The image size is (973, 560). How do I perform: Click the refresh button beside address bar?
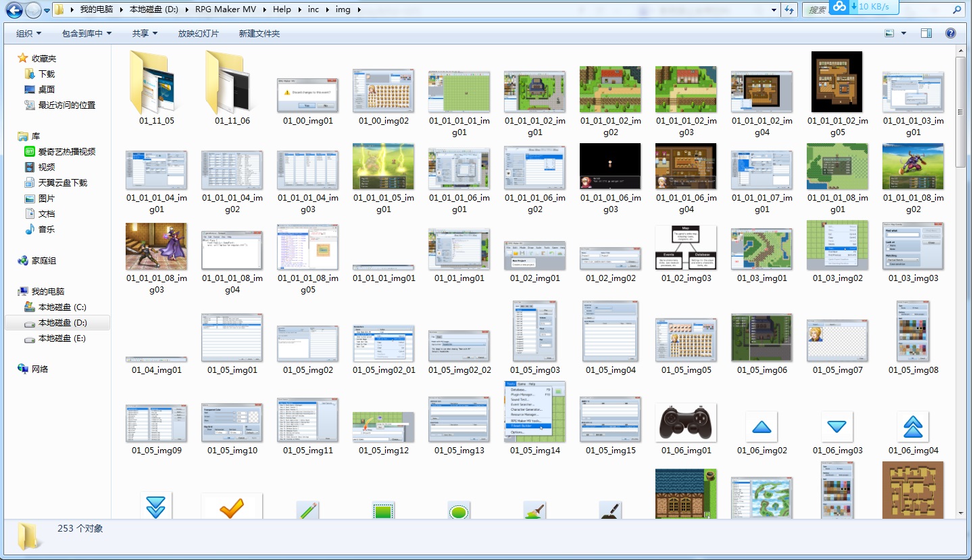[789, 10]
